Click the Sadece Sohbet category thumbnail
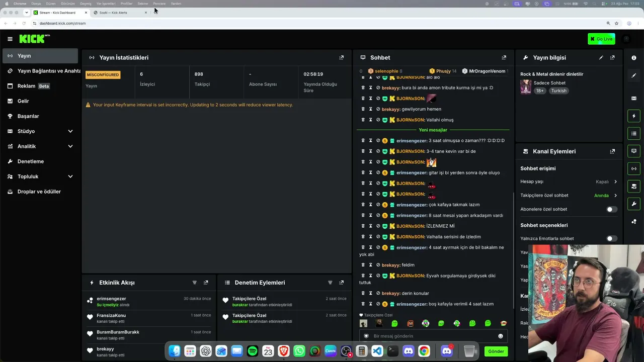644x362 pixels. click(x=526, y=86)
